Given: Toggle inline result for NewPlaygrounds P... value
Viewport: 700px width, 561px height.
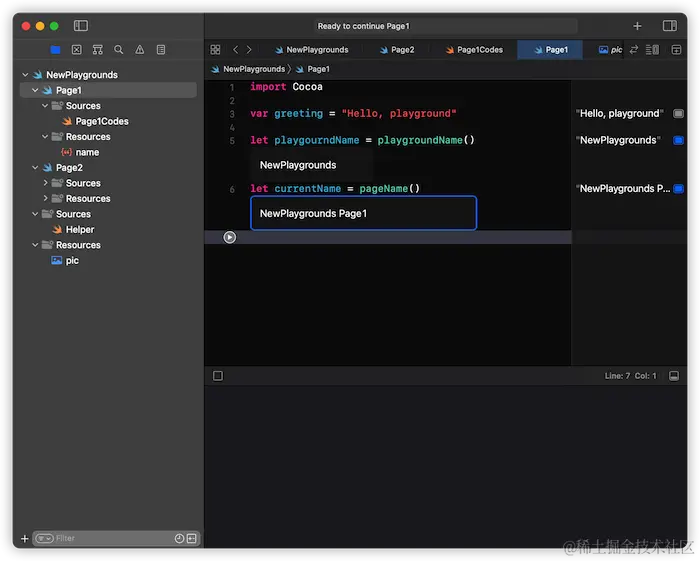Looking at the screenshot, I should click(x=678, y=189).
